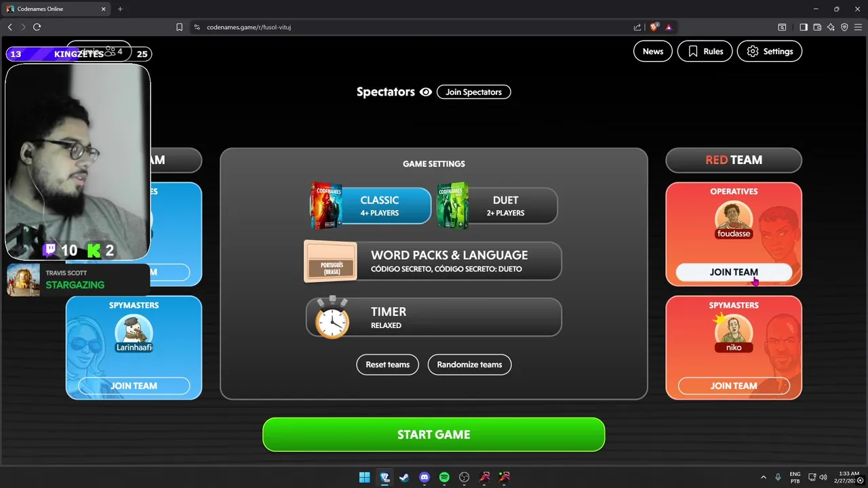Open the Settings menu
The image size is (868, 488).
pyautogui.click(x=770, y=52)
